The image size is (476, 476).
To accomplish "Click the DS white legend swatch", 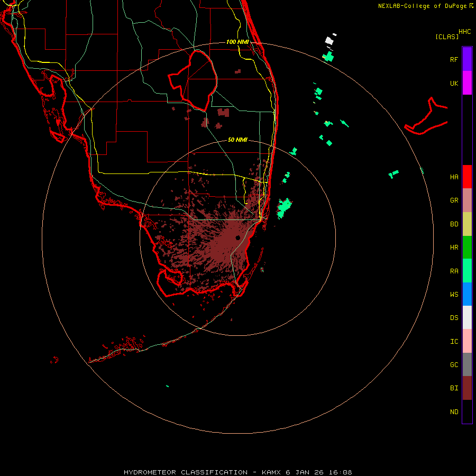I will click(467, 317).
